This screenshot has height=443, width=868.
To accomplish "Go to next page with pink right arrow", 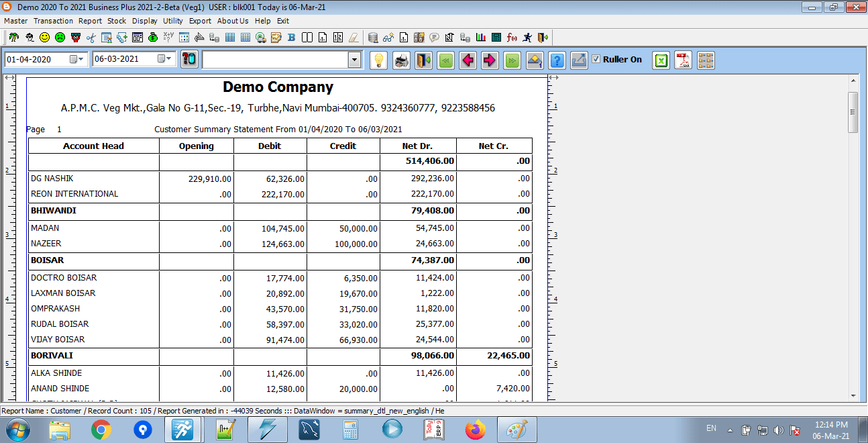I will click(x=490, y=60).
